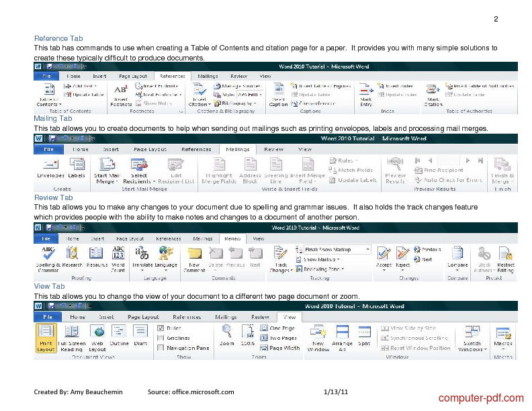
Task: Click the Insert Endnote button
Action: 157,86
